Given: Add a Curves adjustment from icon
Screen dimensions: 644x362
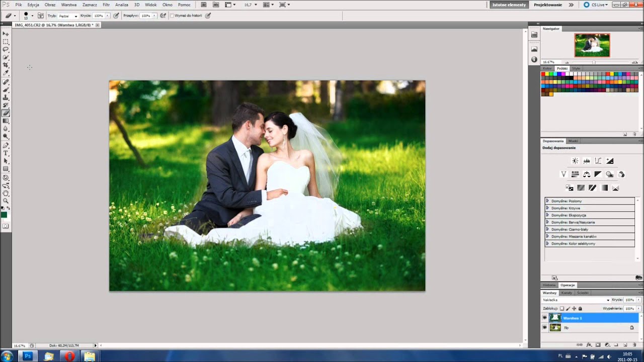Looking at the screenshot, I should [598, 161].
